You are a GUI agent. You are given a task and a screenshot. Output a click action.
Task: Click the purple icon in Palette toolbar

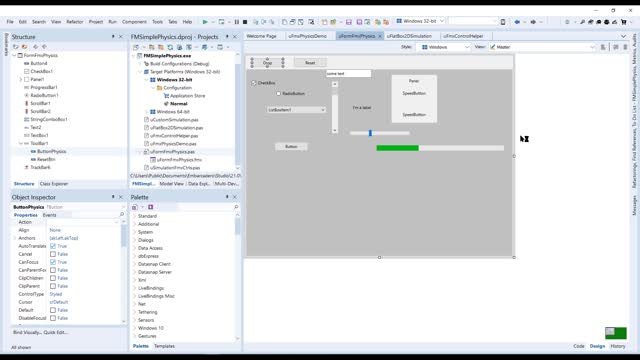tap(151, 207)
